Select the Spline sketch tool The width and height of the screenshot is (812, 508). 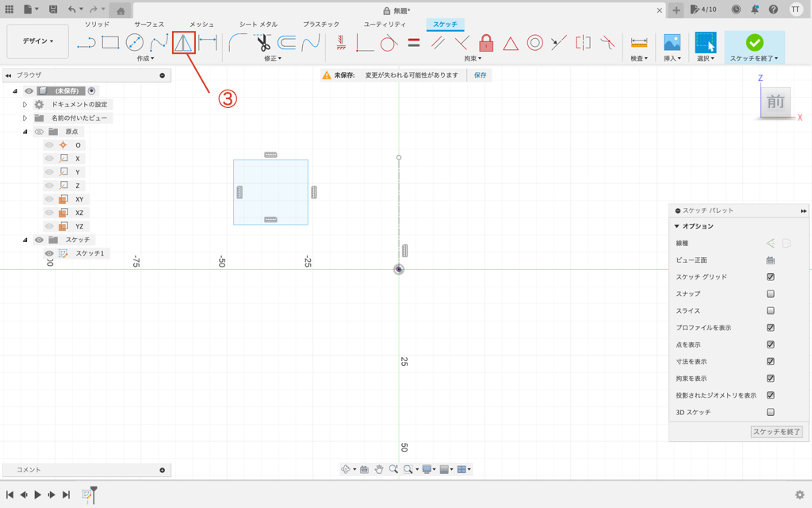(159, 43)
